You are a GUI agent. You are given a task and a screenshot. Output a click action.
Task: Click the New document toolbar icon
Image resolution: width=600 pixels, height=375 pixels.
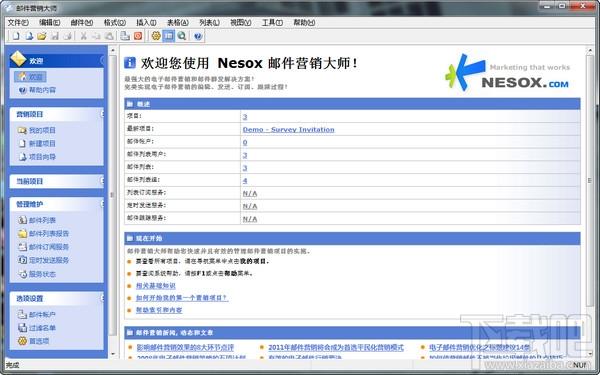click(x=16, y=36)
